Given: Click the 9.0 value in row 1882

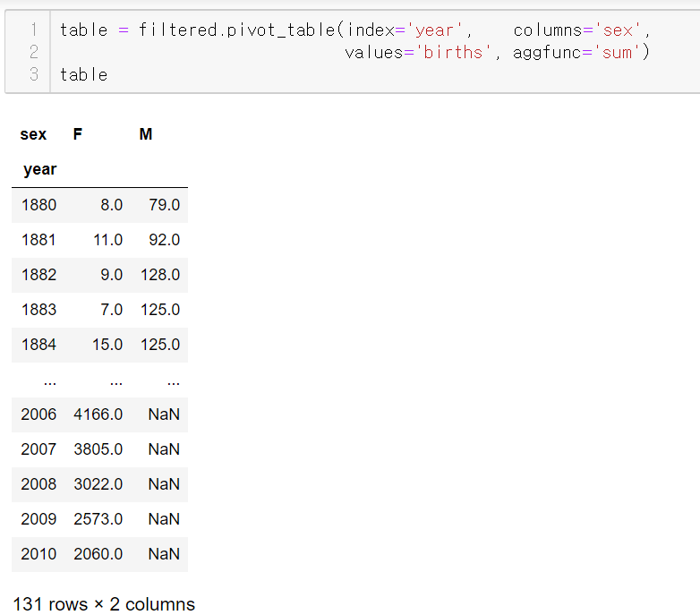Looking at the screenshot, I should tap(112, 275).
